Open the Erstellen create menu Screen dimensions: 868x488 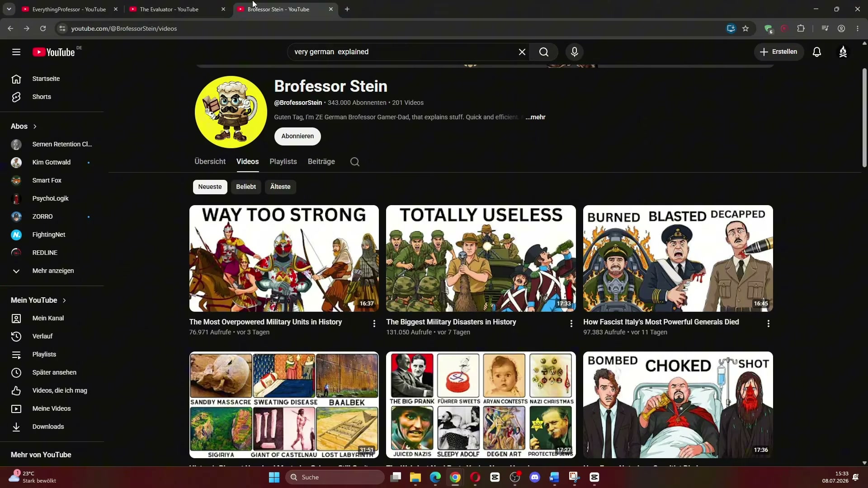point(778,52)
